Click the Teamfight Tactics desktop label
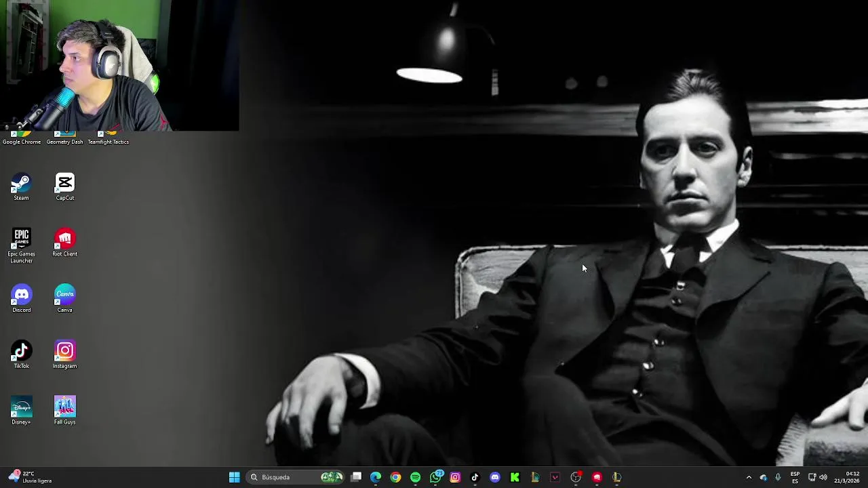This screenshot has width=868, height=488. [x=108, y=142]
